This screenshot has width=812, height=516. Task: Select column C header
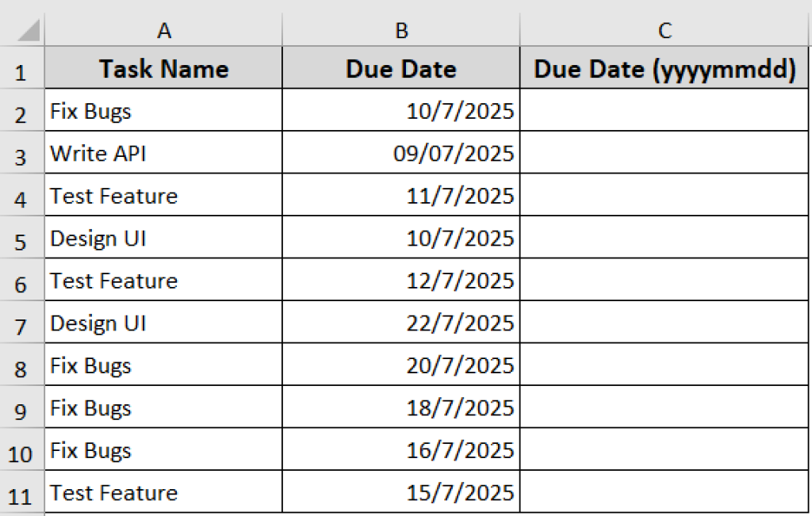tap(664, 30)
